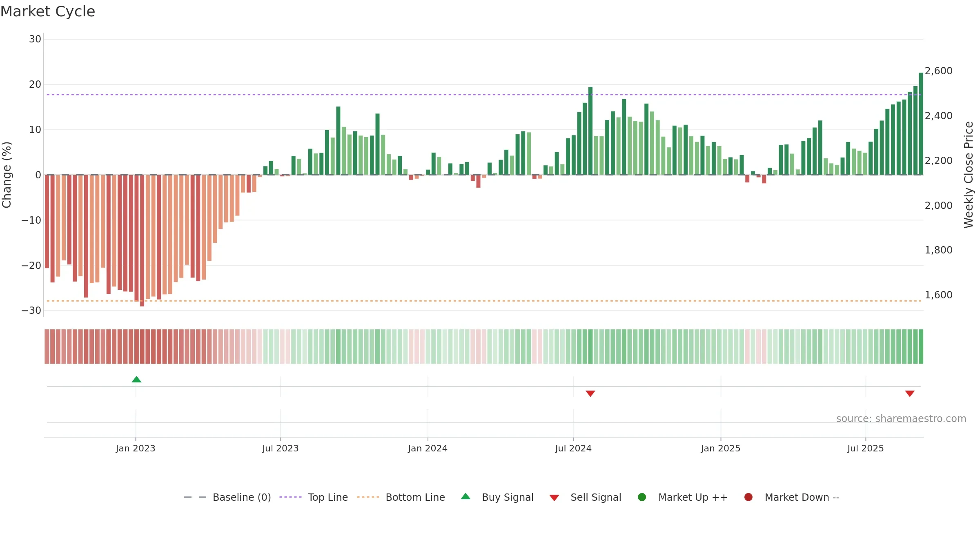Click the Jul 2025 x-axis label

coord(866,449)
